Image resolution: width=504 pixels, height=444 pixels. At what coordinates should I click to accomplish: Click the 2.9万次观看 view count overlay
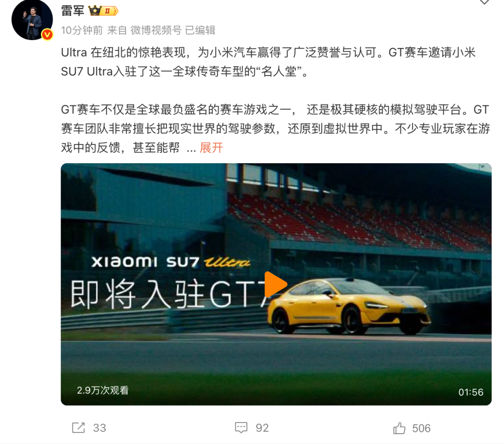pyautogui.click(x=103, y=390)
